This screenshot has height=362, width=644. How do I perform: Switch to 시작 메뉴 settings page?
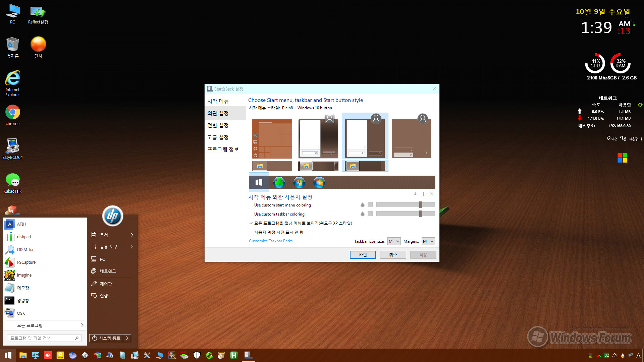225,101
